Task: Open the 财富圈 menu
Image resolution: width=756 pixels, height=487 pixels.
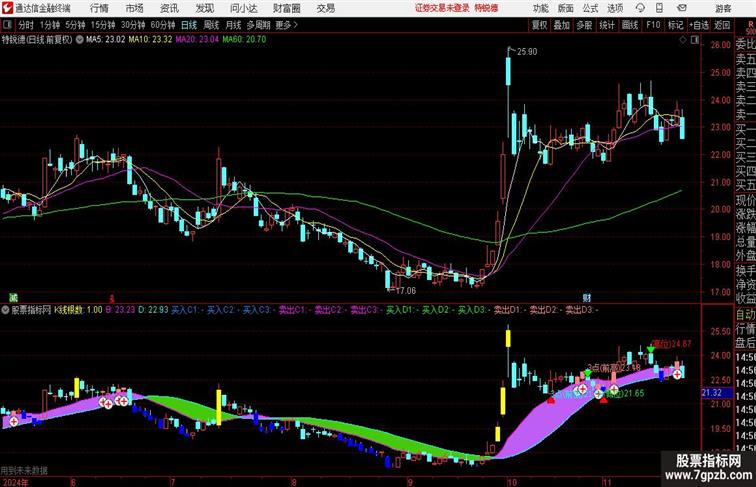Action: (x=287, y=8)
